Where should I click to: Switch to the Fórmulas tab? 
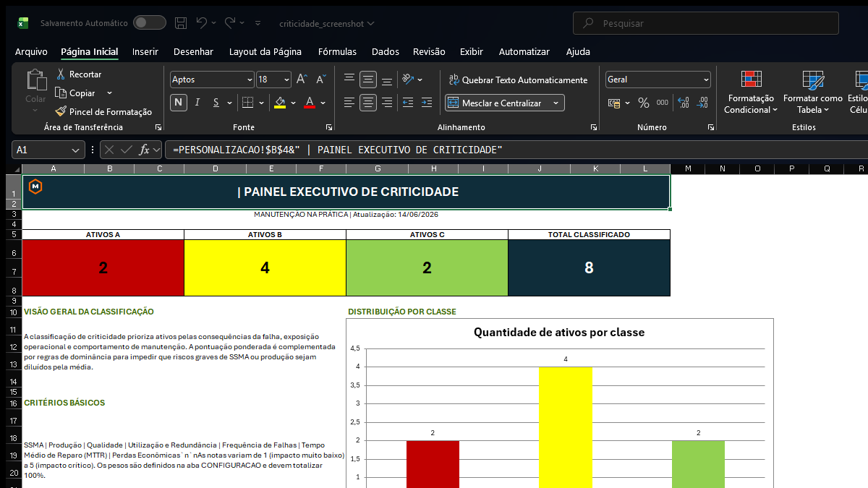coord(337,51)
